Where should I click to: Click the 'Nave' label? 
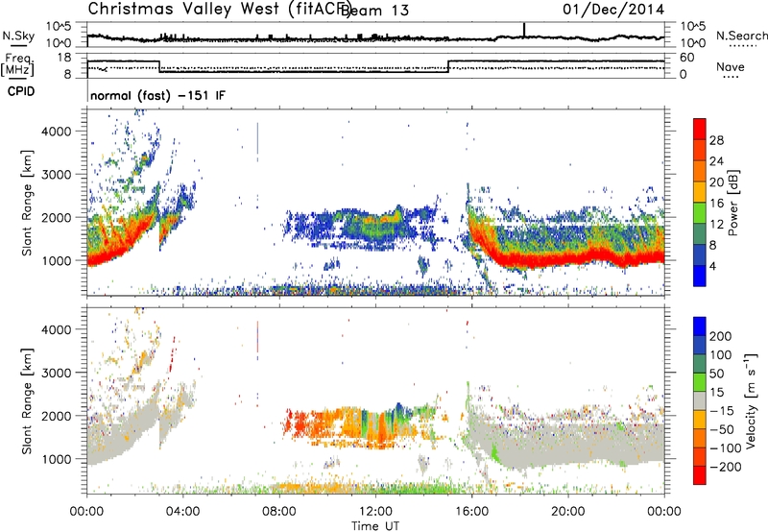point(731,67)
